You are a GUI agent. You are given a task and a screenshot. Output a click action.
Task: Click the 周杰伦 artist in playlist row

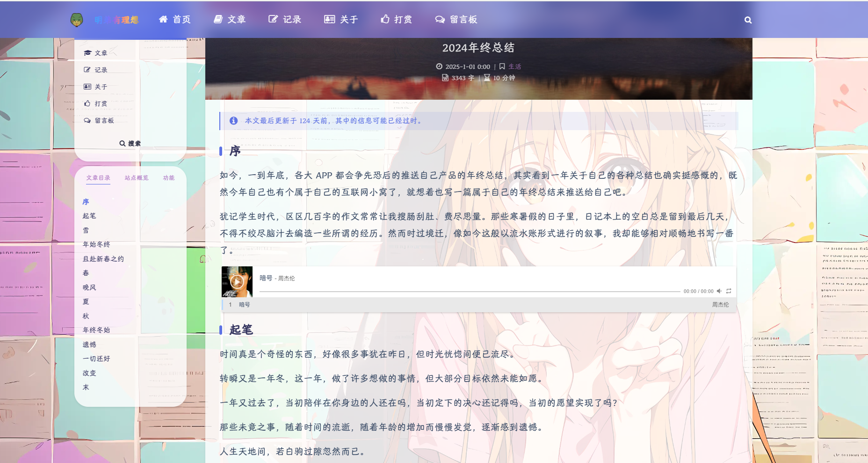[x=720, y=305]
